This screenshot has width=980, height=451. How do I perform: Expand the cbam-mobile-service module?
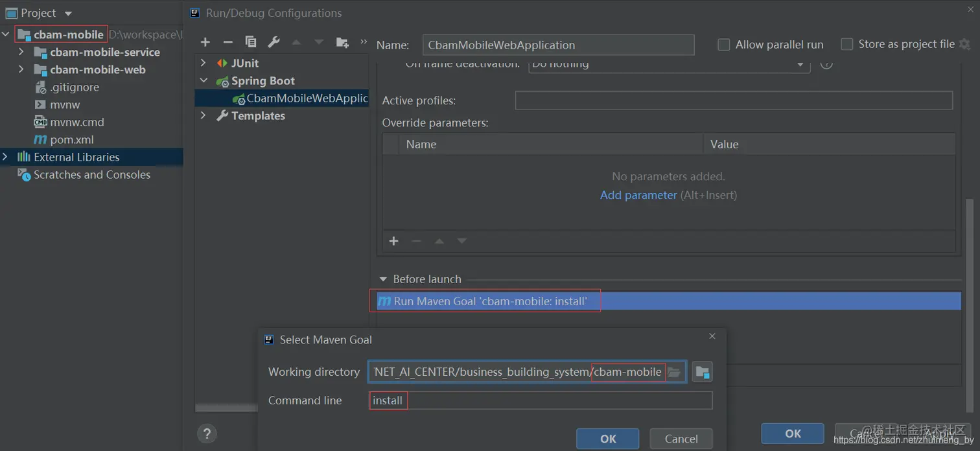click(21, 52)
